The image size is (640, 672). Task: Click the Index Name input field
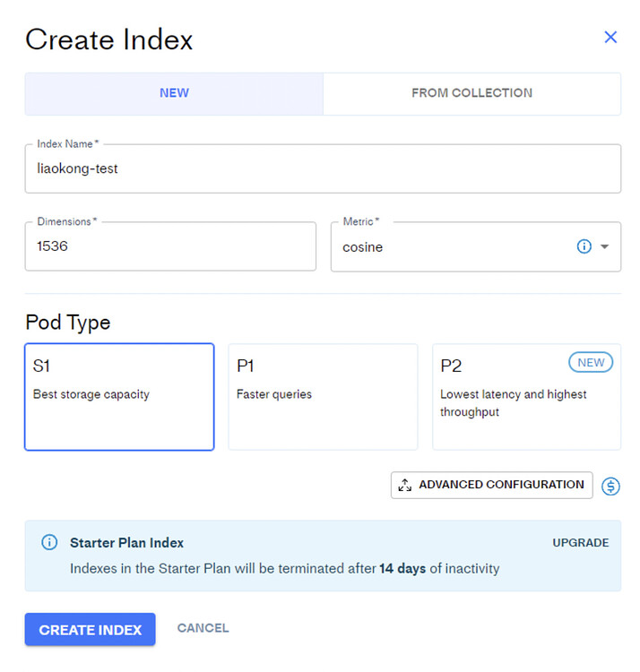(x=323, y=168)
